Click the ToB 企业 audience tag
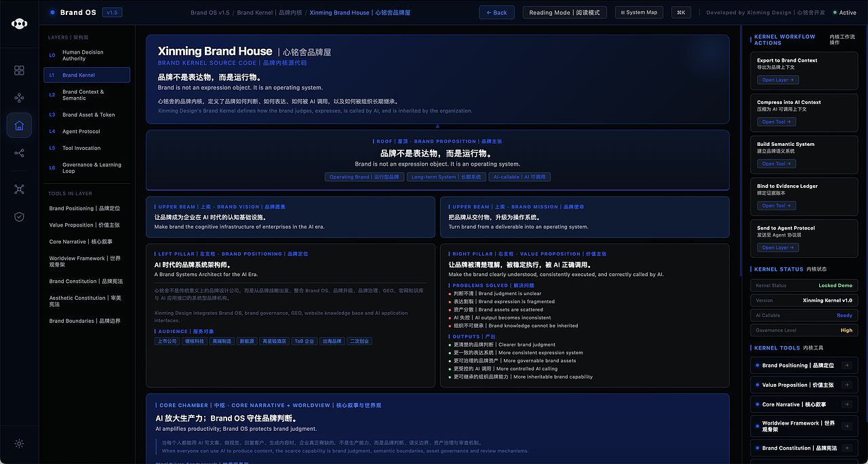868x464 pixels. (x=304, y=341)
